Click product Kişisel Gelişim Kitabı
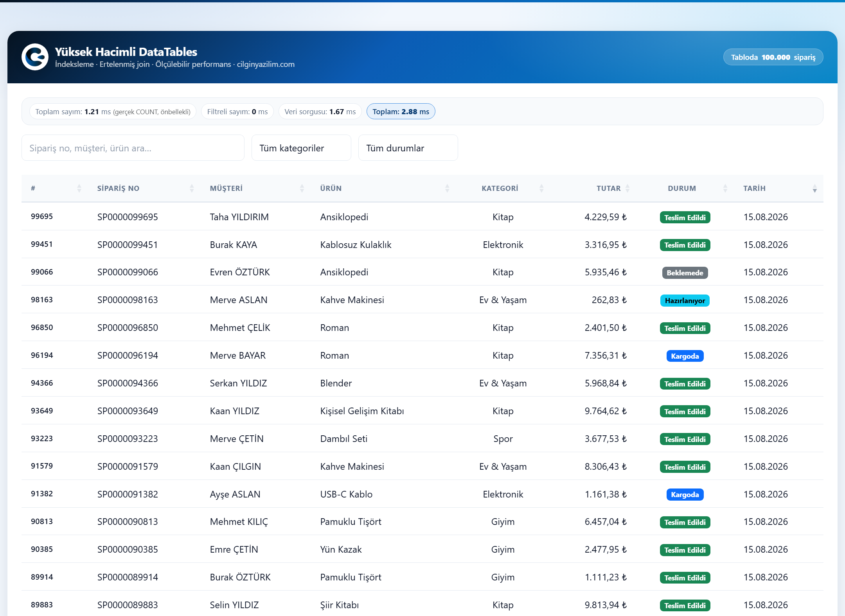845x616 pixels. [x=362, y=411]
